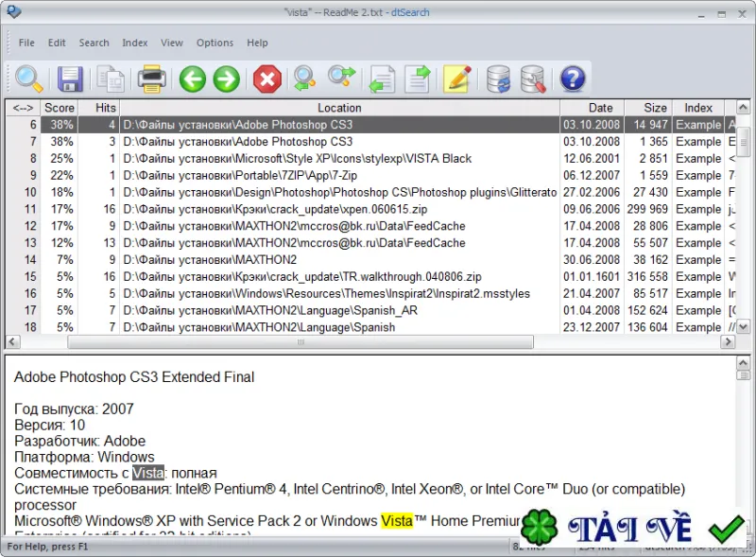Go to previous document with green left arrow
Screen dimensions: 756x557
tap(193, 78)
